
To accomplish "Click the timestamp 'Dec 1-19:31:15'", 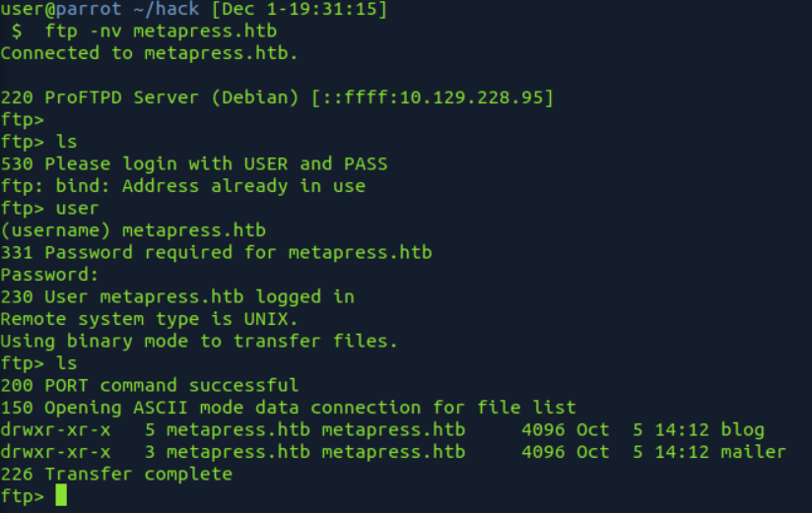I will pos(300,9).
